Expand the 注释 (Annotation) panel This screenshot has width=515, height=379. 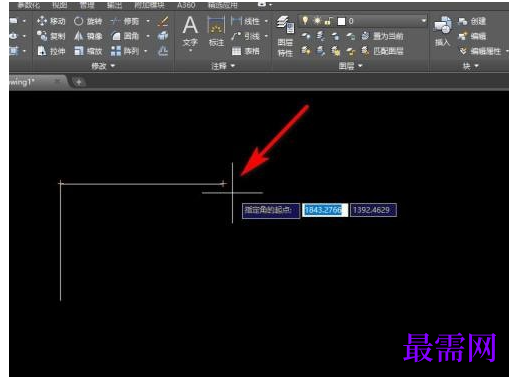223,66
